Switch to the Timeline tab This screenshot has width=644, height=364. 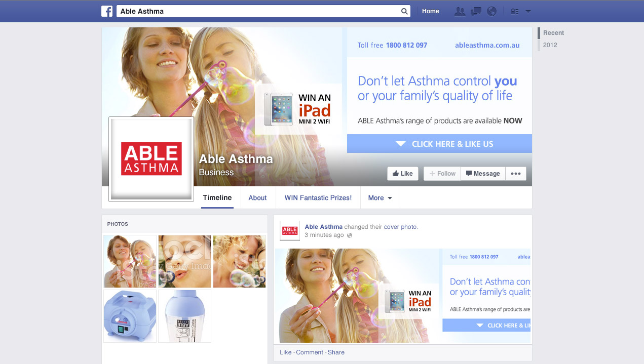click(x=217, y=198)
